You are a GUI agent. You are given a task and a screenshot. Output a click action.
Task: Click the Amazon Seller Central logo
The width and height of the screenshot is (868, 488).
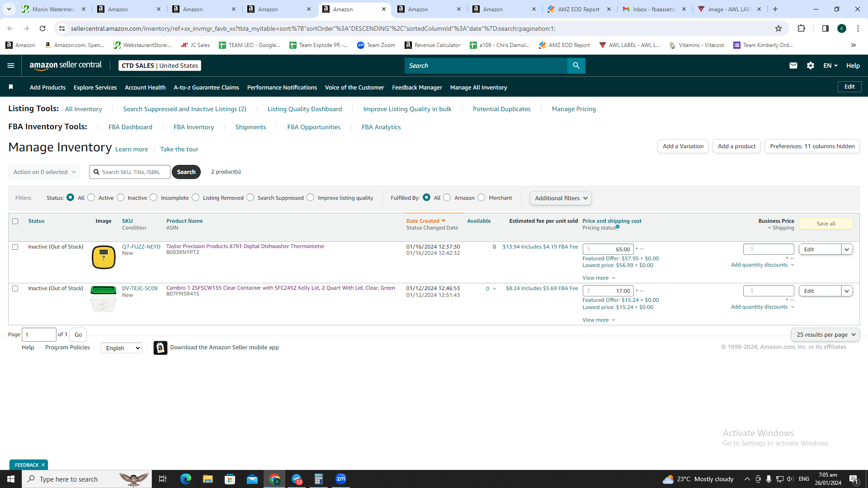click(66, 66)
